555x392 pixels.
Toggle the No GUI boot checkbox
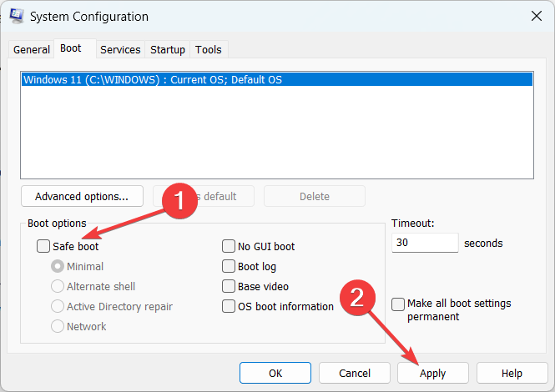click(x=229, y=246)
